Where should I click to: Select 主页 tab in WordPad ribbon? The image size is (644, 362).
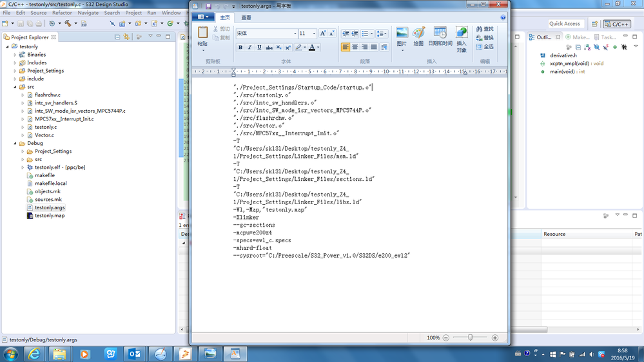[x=225, y=17]
